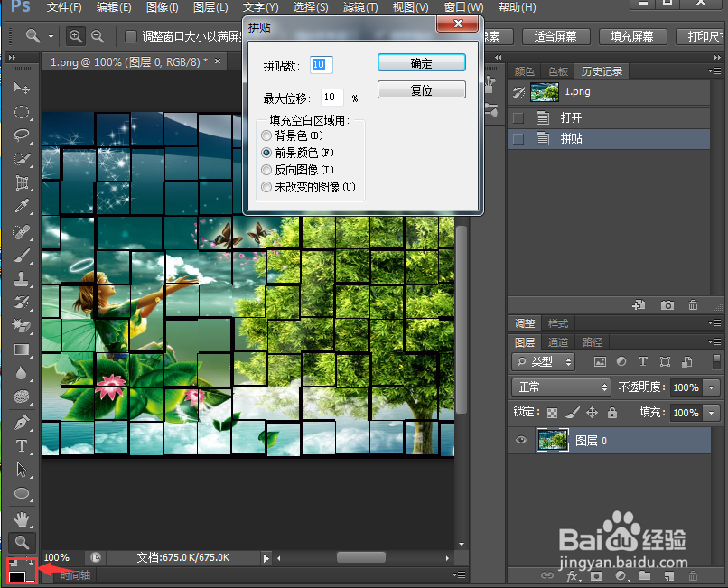Select the Lasso tool
This screenshot has height=588, width=728.
(22, 135)
